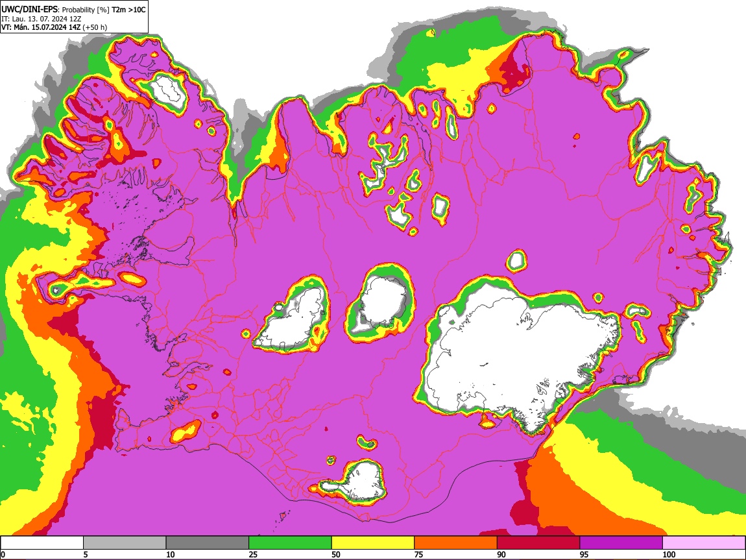Viewport: 746px width, 560px height.
Task: Click the crimson 90–95% legend swatch
Action: point(538,542)
